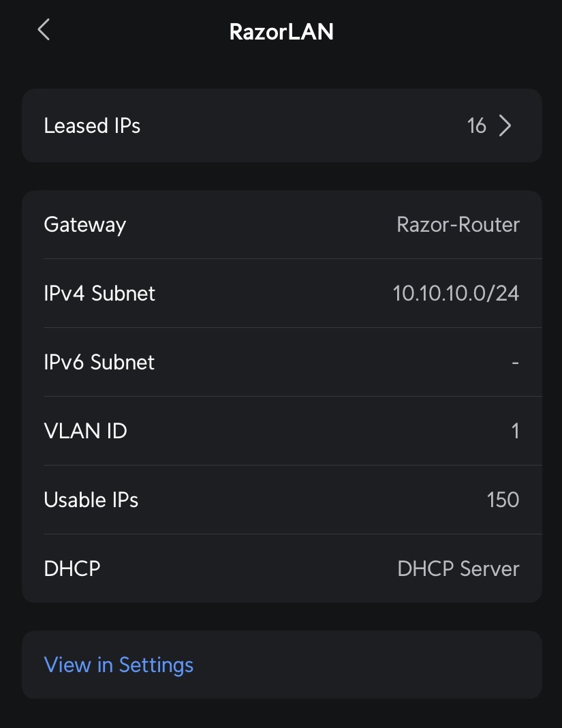Select the VLAN ID label
The image size is (562, 728).
tap(85, 431)
